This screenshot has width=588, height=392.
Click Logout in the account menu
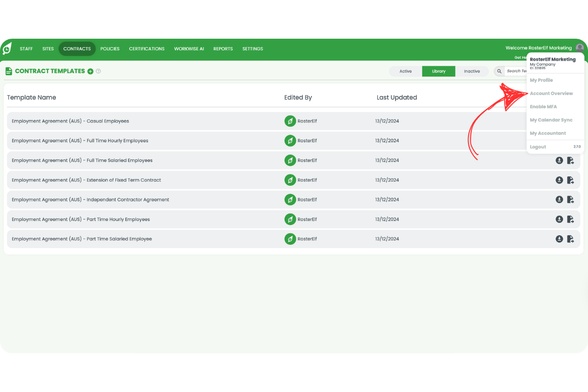pyautogui.click(x=538, y=147)
